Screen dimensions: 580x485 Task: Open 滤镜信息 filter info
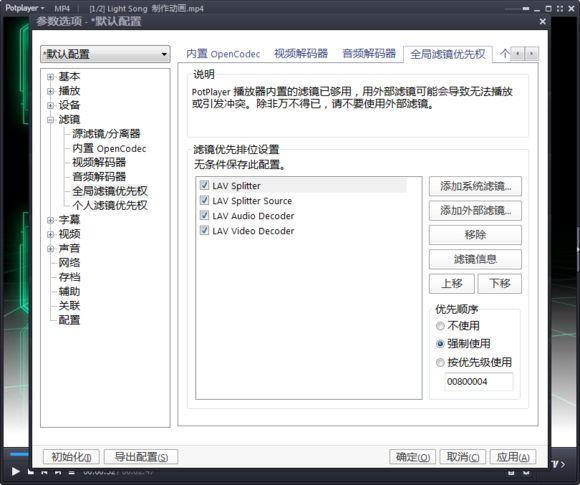[475, 259]
